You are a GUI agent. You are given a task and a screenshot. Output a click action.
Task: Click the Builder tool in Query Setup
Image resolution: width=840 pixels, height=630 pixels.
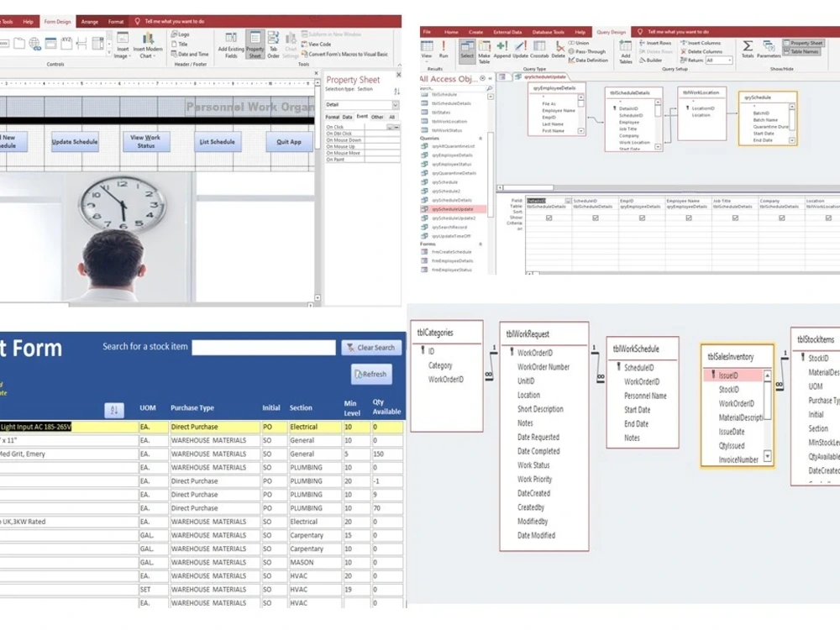point(651,60)
